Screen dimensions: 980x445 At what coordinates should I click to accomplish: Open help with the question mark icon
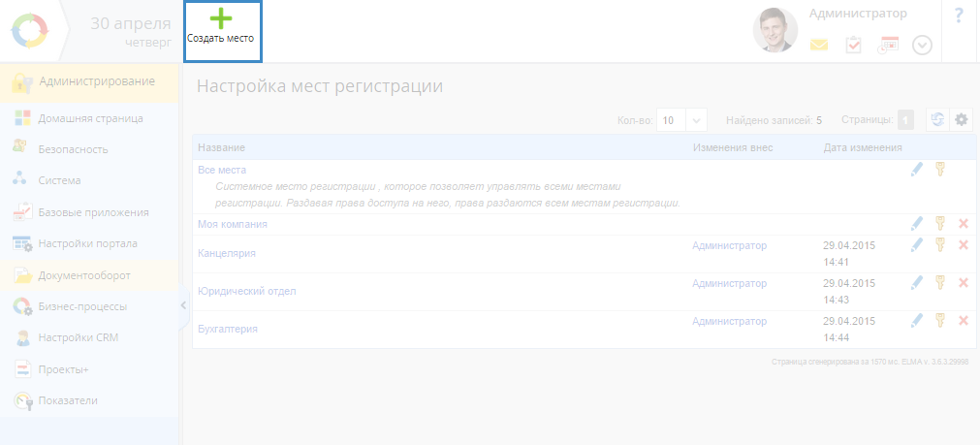click(959, 16)
